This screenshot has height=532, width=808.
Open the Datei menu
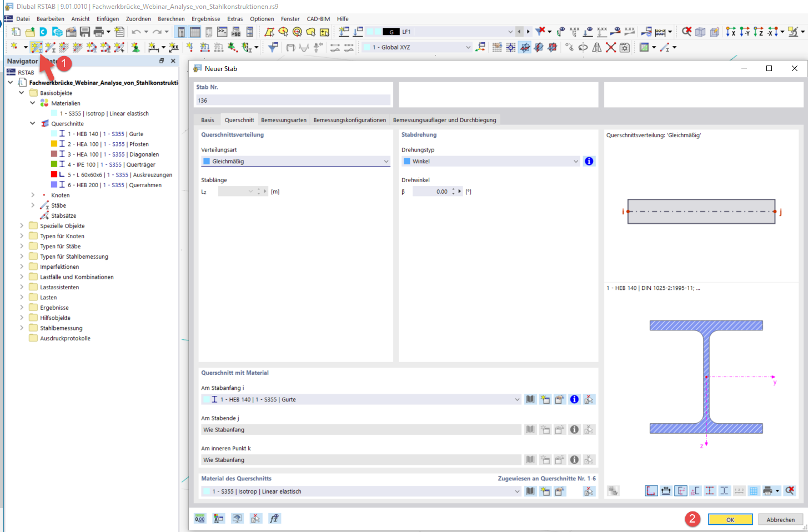[x=23, y=19]
